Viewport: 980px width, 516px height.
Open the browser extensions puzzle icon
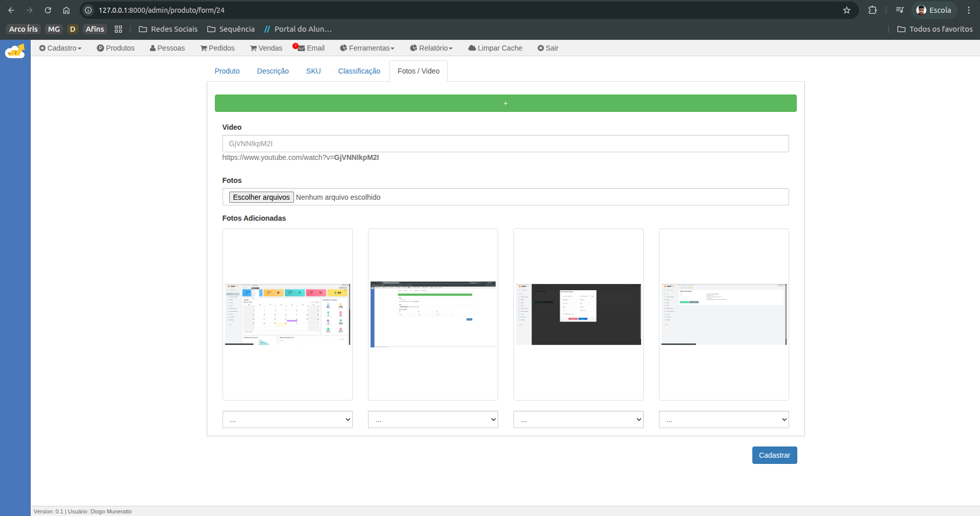[872, 10]
